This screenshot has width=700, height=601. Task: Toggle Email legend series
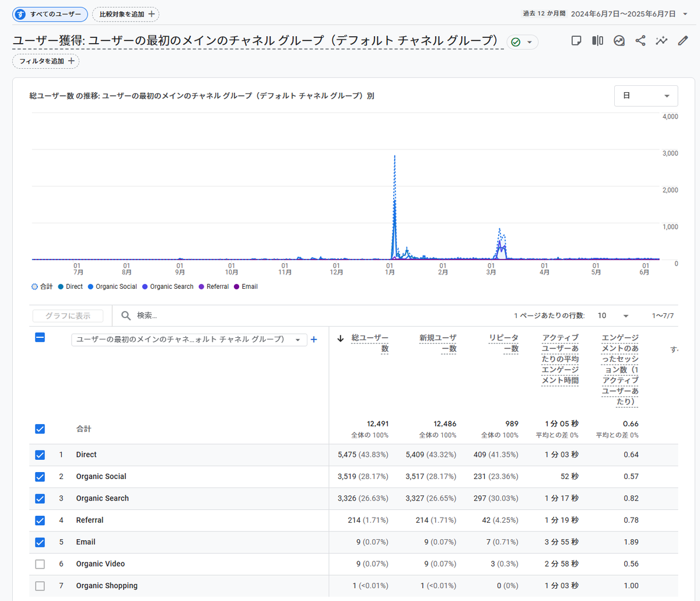click(x=246, y=286)
